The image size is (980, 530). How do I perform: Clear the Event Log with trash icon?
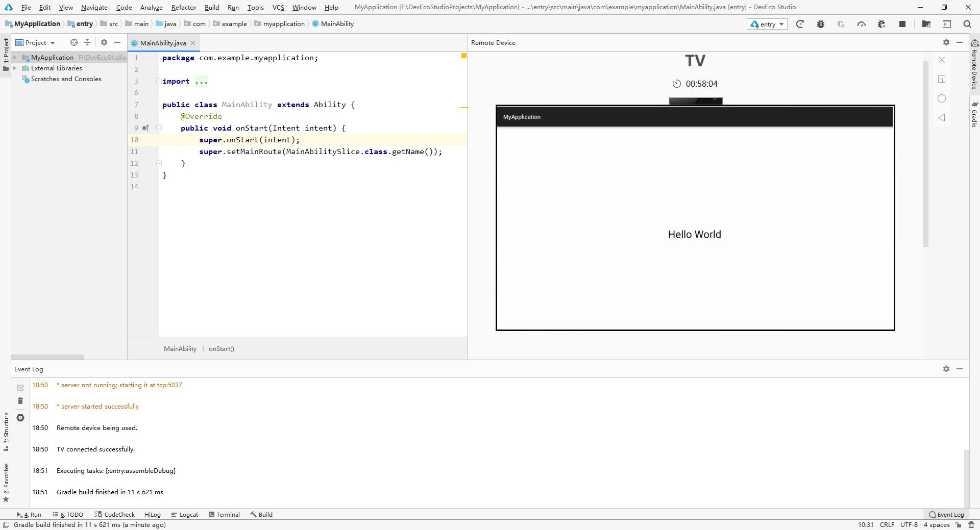click(x=20, y=401)
